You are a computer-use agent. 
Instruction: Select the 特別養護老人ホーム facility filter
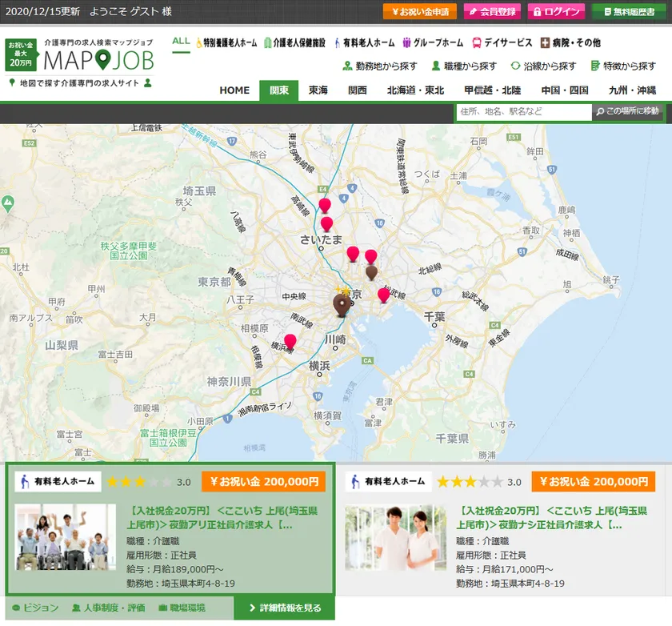pos(226,42)
